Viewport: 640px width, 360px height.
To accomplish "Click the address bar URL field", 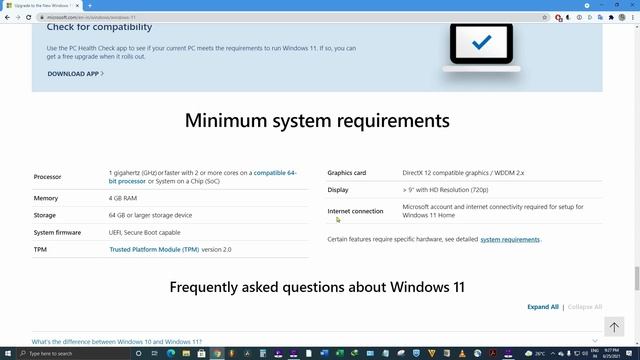I will coord(292,18).
